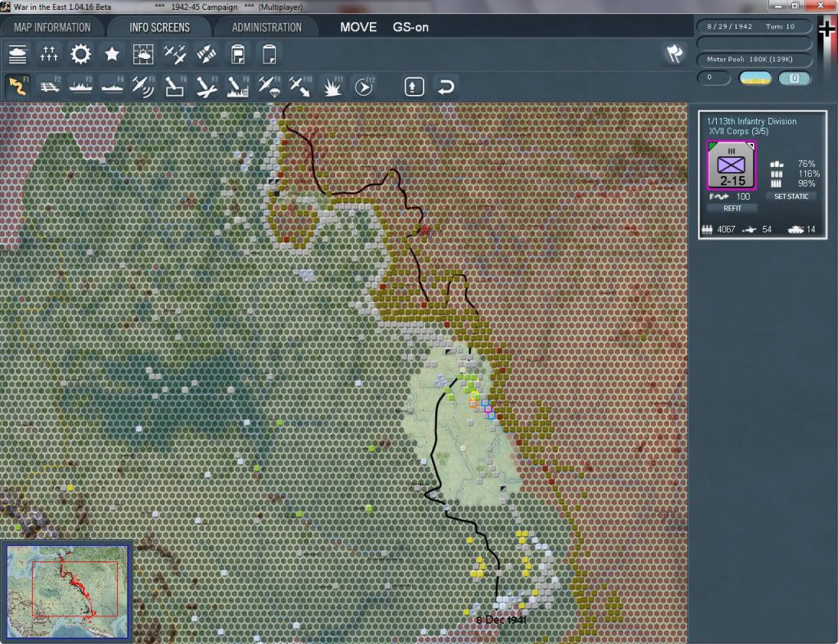
Task: Click the 14 tanks count
Action: (811, 229)
